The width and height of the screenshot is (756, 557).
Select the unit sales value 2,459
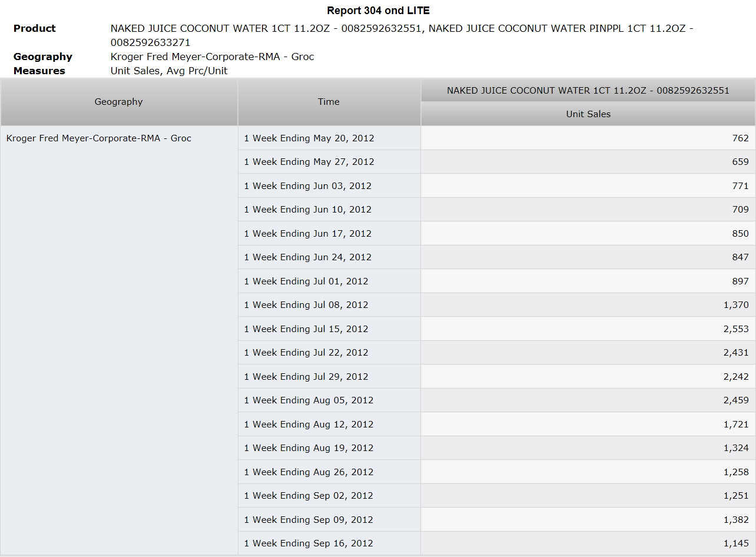point(588,400)
